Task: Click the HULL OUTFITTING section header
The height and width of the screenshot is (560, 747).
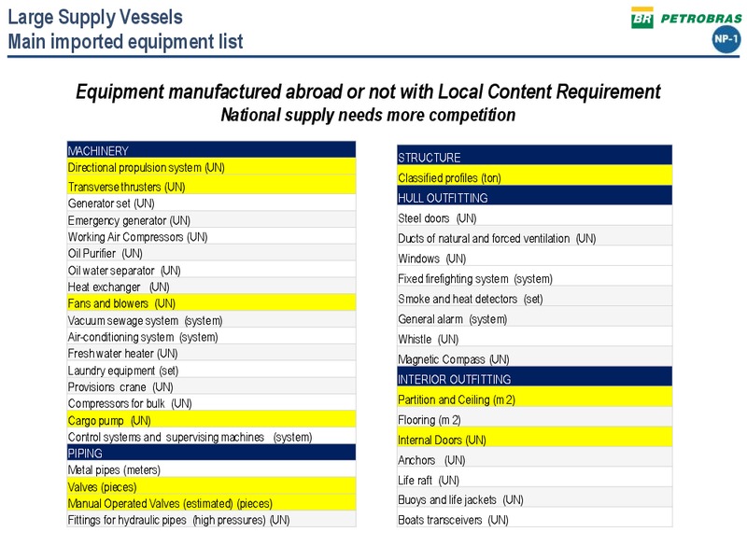Action: (x=534, y=196)
